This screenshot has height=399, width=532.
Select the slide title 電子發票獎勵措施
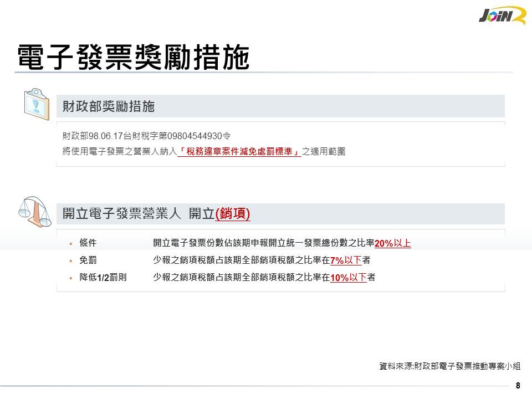tap(133, 57)
